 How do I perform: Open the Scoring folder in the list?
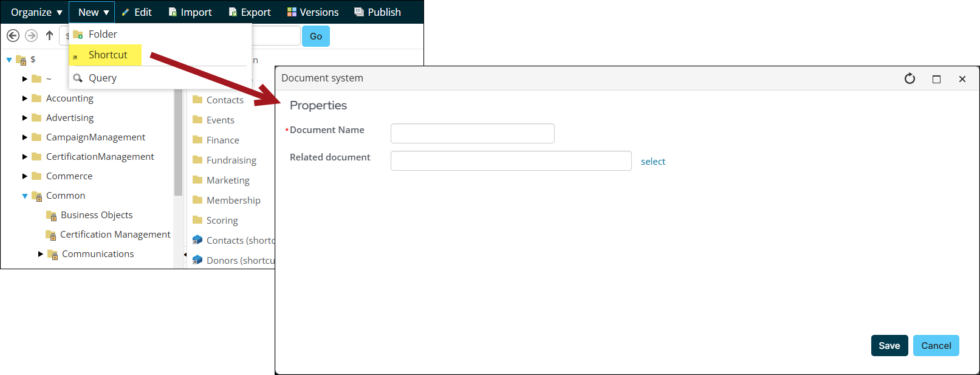coord(222,221)
